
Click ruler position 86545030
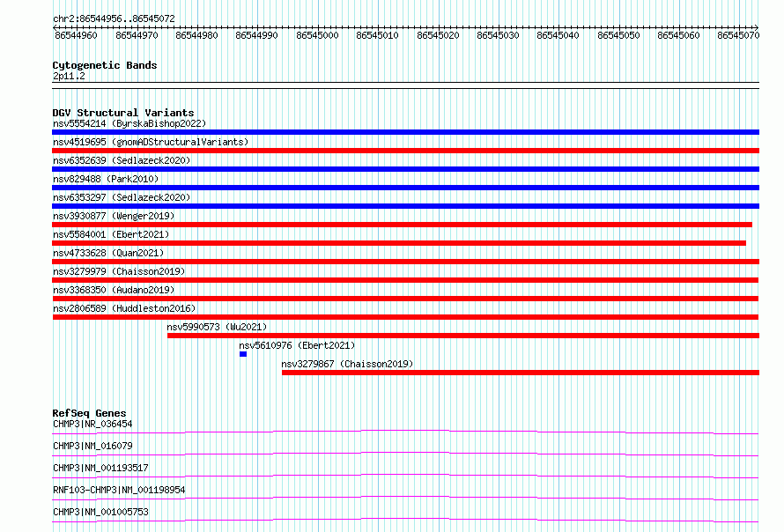click(498, 35)
